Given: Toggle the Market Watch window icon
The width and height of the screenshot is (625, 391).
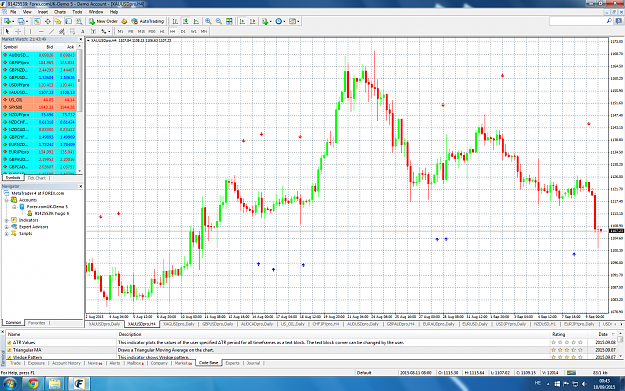Looking at the screenshot, I should [x=37, y=21].
